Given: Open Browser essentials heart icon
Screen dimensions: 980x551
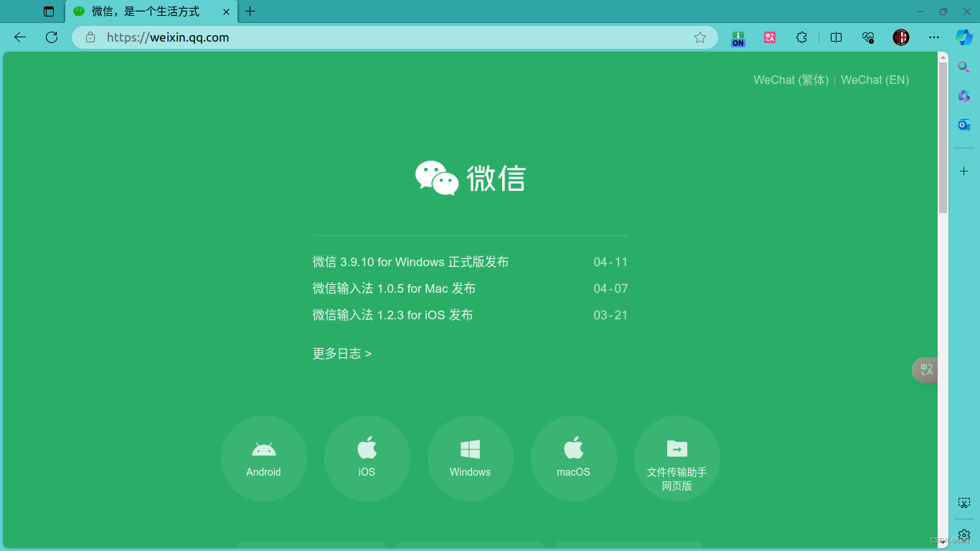Looking at the screenshot, I should click(x=868, y=37).
